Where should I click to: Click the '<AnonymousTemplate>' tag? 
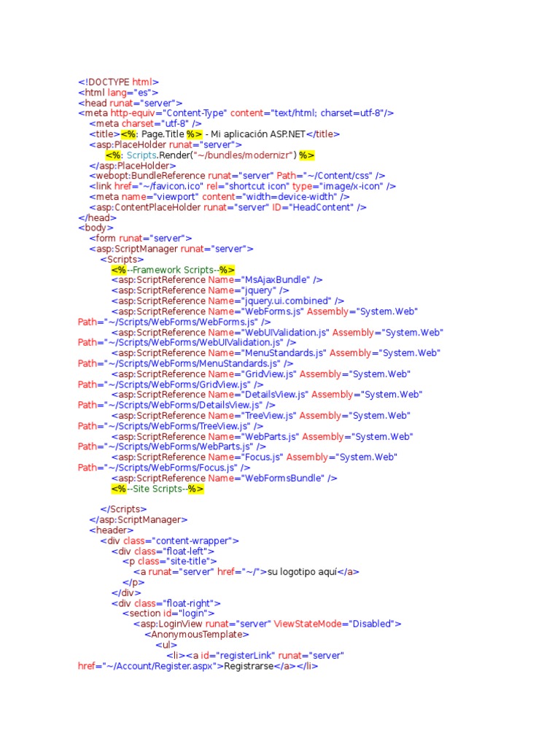tap(197, 634)
